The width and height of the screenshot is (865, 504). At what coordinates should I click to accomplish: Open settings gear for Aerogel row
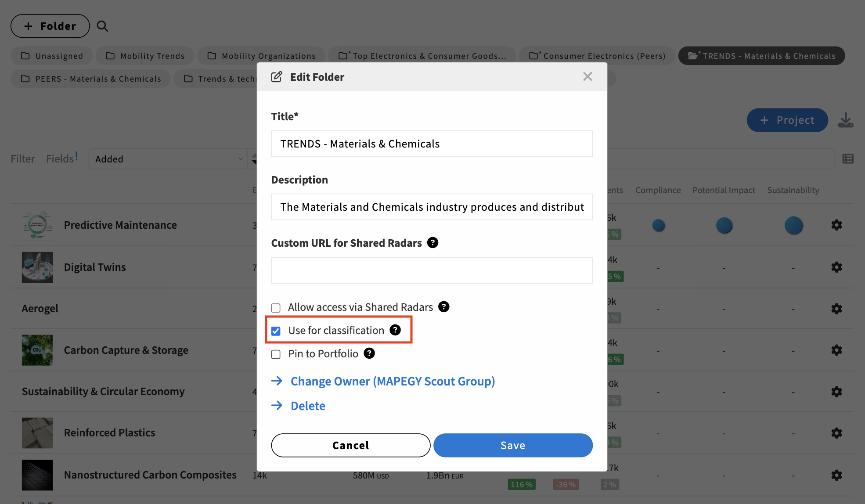click(x=836, y=309)
